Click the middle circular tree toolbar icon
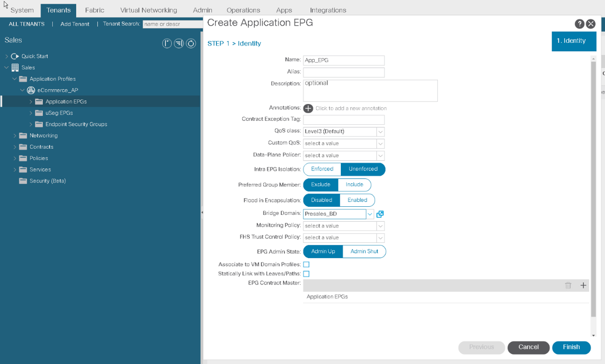 (x=179, y=43)
